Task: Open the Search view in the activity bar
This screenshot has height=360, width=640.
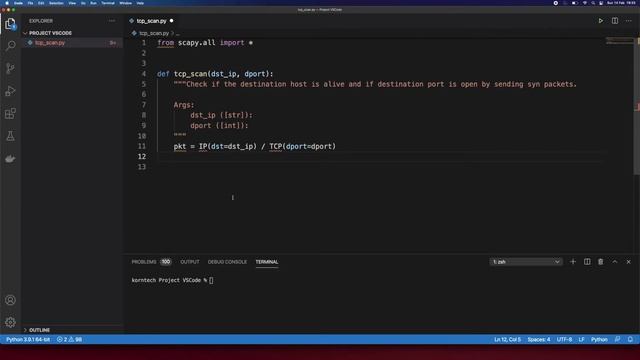Action: click(x=10, y=45)
